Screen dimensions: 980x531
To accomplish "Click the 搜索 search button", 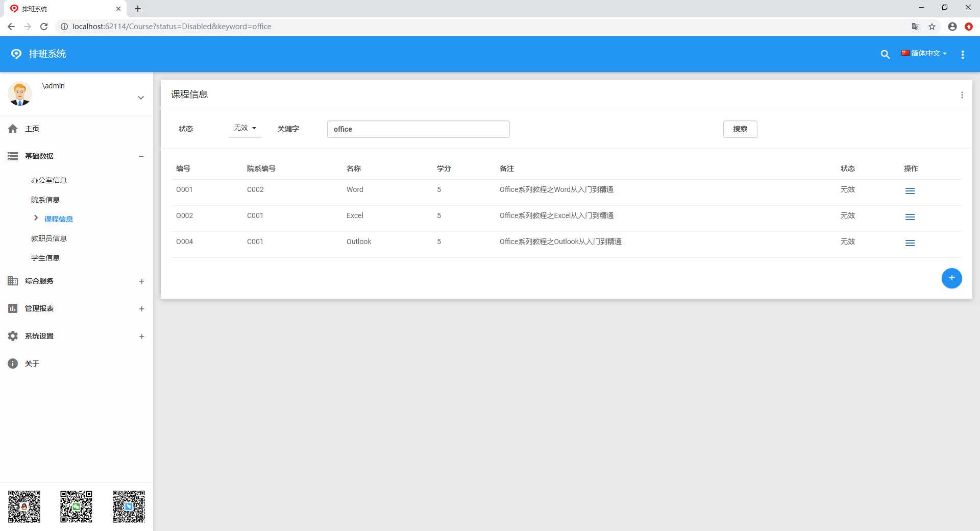I will 740,129.
